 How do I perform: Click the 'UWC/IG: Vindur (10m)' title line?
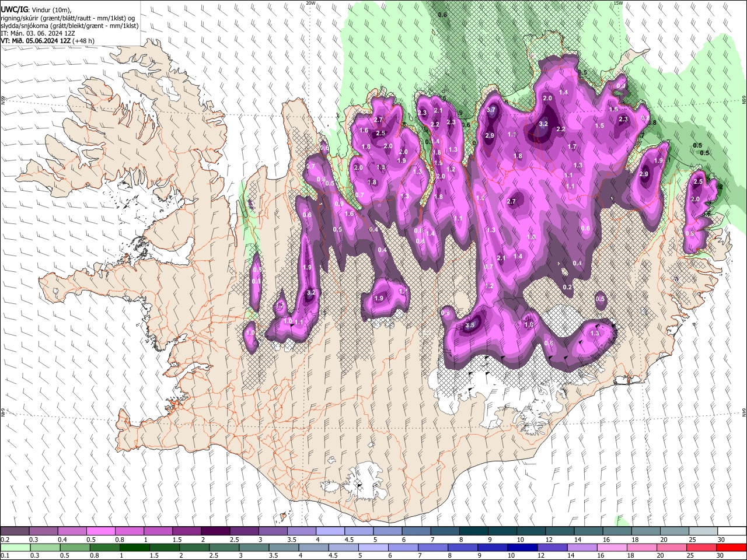coord(36,9)
